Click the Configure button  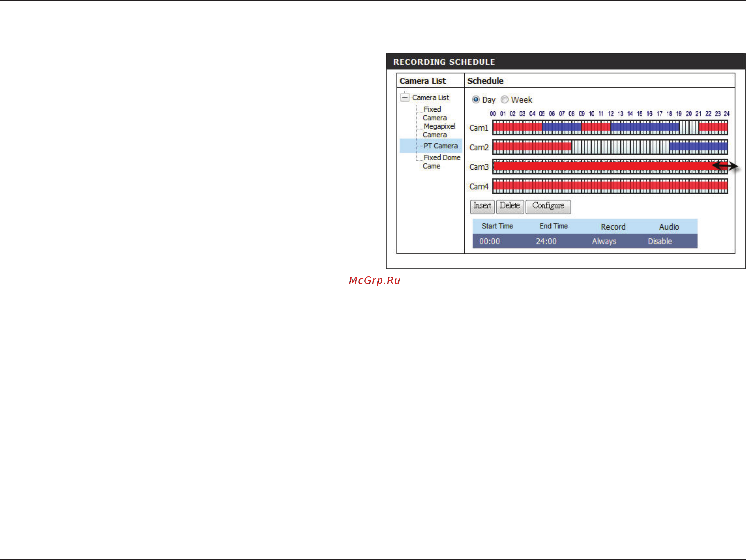[x=548, y=206]
